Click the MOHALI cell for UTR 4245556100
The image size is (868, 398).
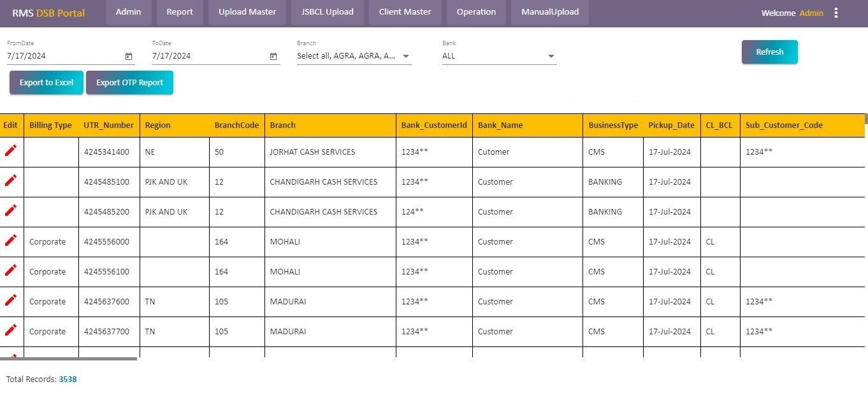330,272
